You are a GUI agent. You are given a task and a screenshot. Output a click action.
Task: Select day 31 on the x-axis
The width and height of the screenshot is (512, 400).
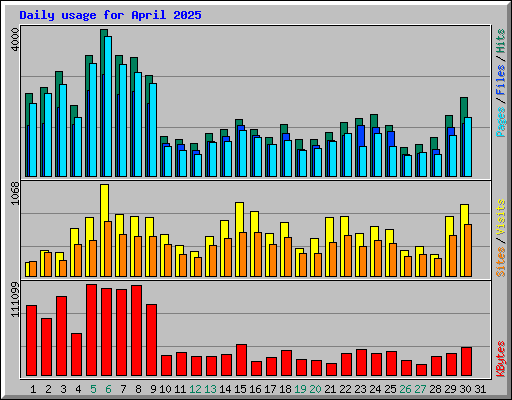click(480, 389)
